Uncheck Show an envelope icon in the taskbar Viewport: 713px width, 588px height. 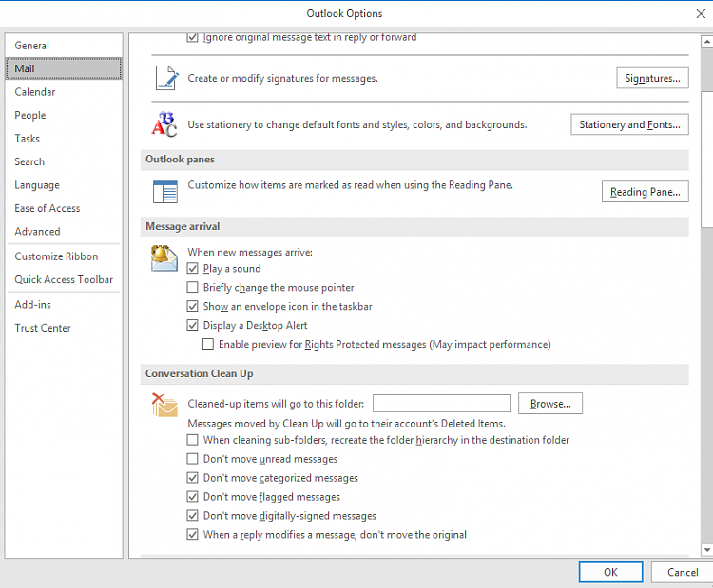pos(192,306)
